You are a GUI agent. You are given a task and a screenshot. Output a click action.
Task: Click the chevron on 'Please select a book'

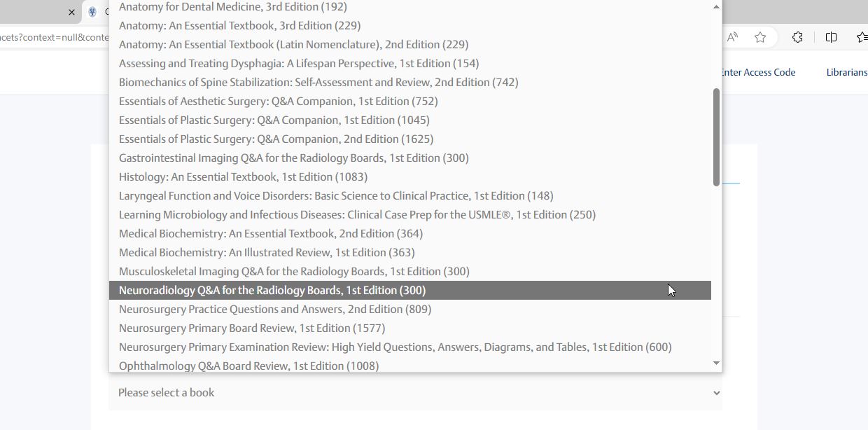coord(716,393)
